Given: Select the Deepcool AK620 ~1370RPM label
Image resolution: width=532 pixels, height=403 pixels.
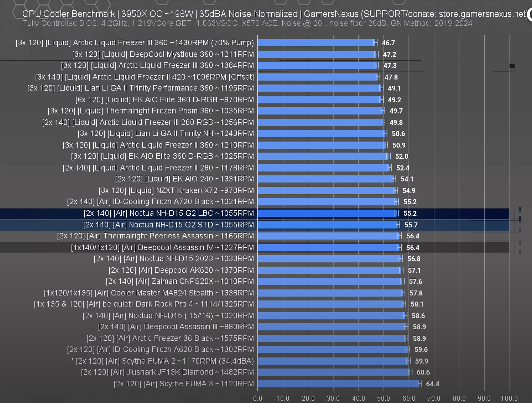Looking at the screenshot, I should pyautogui.click(x=181, y=270).
